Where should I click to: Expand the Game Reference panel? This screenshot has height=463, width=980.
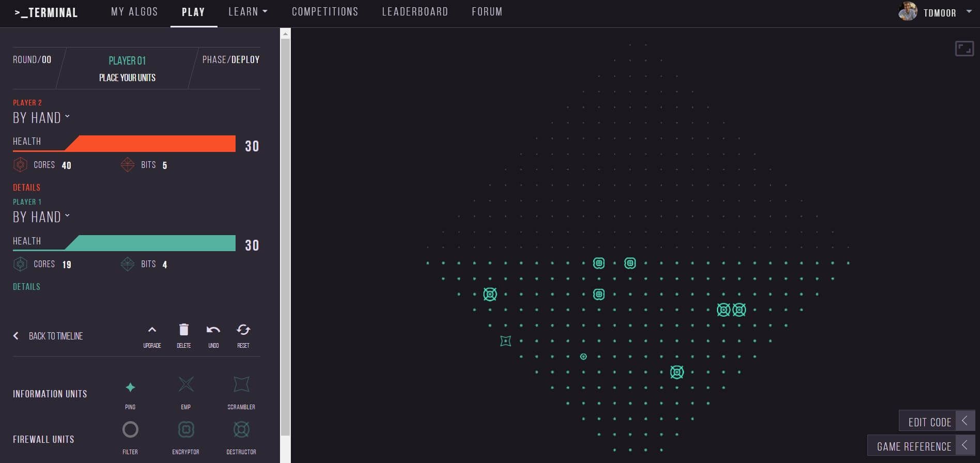click(921, 446)
